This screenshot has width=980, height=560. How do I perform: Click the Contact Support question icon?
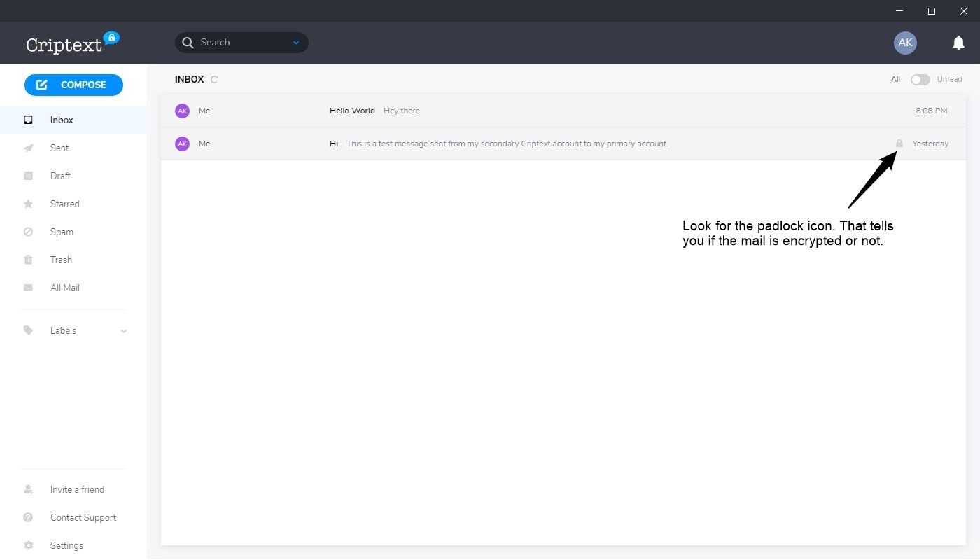pos(28,517)
